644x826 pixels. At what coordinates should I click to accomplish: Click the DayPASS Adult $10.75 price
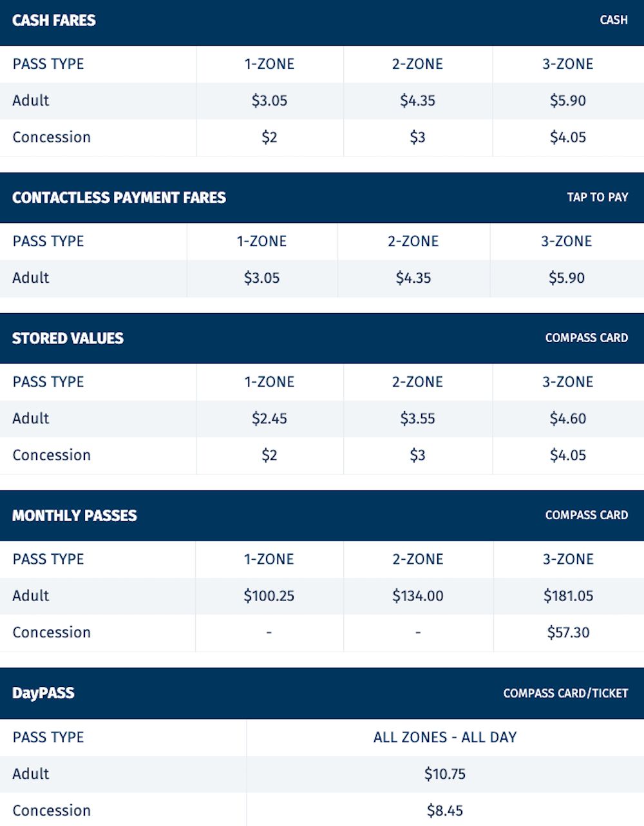click(x=445, y=774)
